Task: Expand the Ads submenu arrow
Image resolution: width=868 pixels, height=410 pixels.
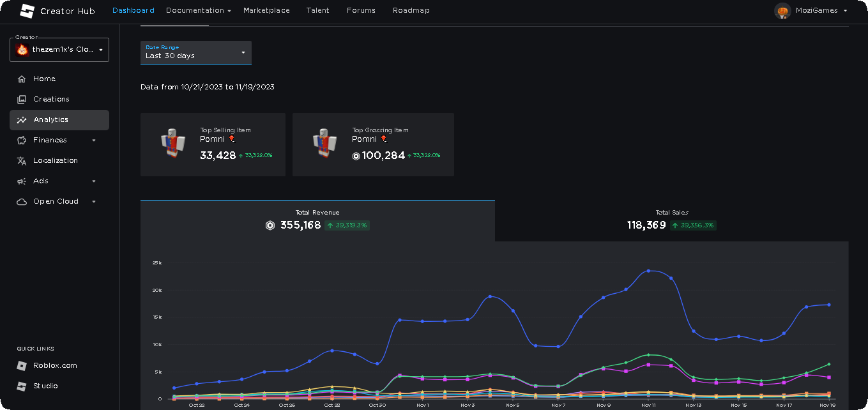Action: pyautogui.click(x=94, y=181)
